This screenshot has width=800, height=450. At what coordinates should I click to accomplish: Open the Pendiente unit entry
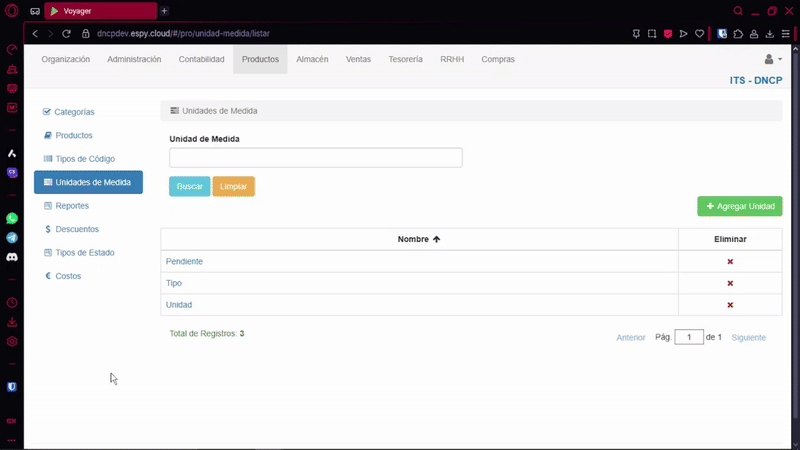(x=184, y=261)
